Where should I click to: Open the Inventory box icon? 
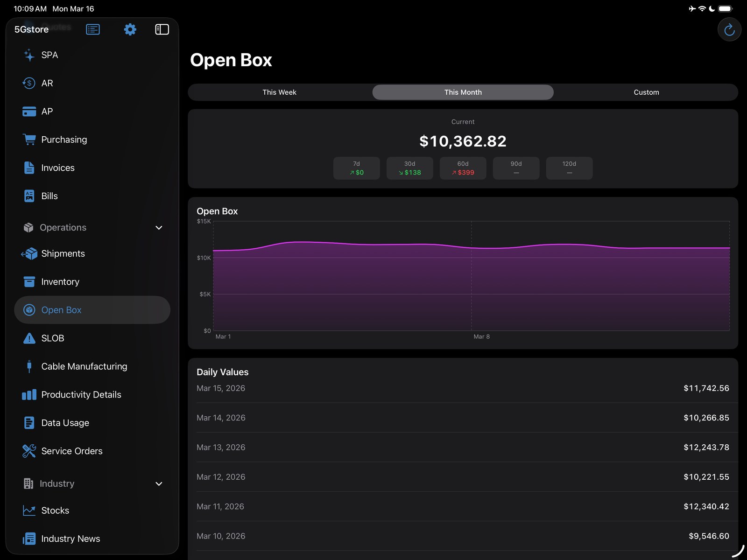(x=28, y=281)
